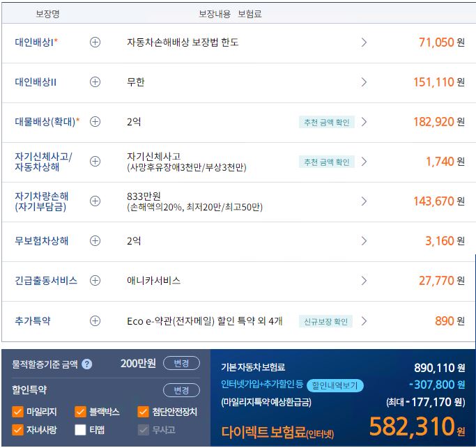Expand 애니카서비스 row chevron arrow

click(x=364, y=281)
